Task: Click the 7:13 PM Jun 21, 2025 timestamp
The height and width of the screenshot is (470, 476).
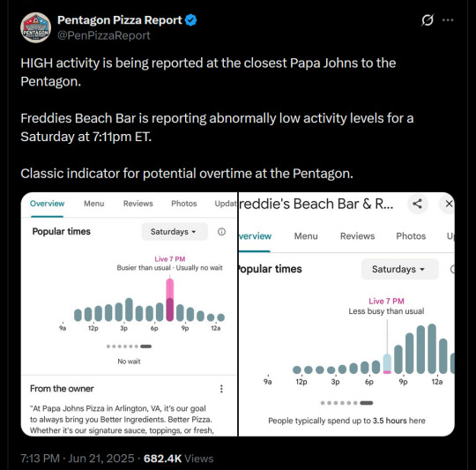Action: click(x=78, y=459)
